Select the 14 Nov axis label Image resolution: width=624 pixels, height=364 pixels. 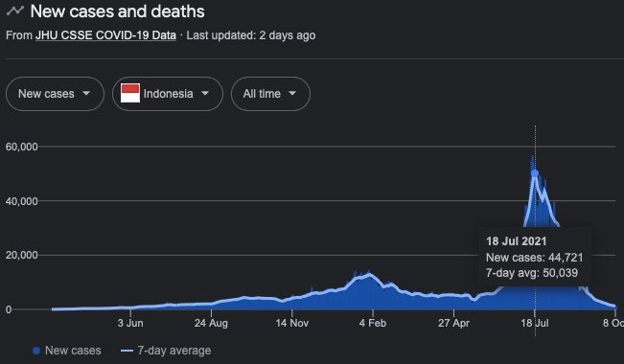tap(292, 323)
